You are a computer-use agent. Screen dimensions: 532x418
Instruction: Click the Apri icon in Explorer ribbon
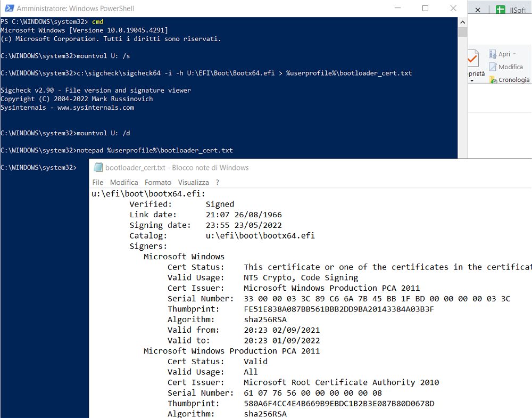(x=493, y=54)
